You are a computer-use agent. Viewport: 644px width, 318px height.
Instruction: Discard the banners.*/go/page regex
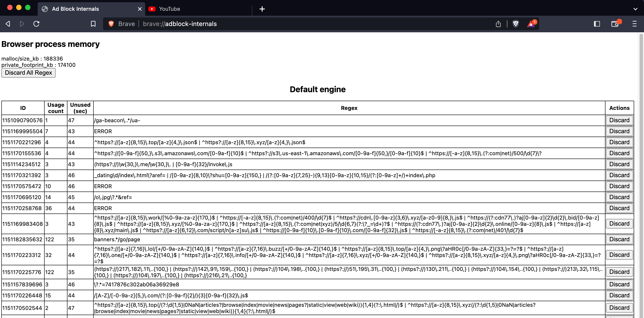pos(619,239)
